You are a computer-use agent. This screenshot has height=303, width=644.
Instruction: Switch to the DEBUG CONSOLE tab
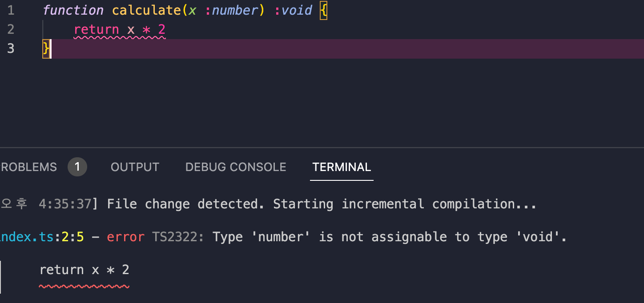236,167
